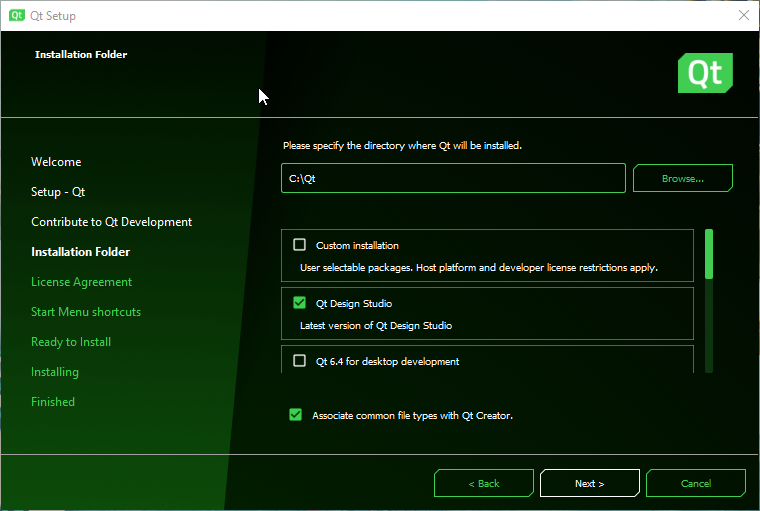Select the Start Menu shortcuts step

click(x=86, y=312)
